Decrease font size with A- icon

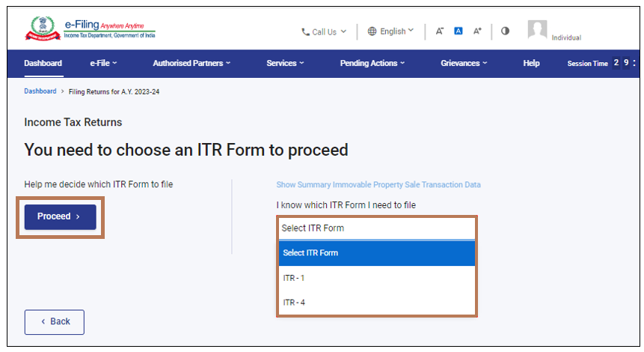pyautogui.click(x=440, y=31)
